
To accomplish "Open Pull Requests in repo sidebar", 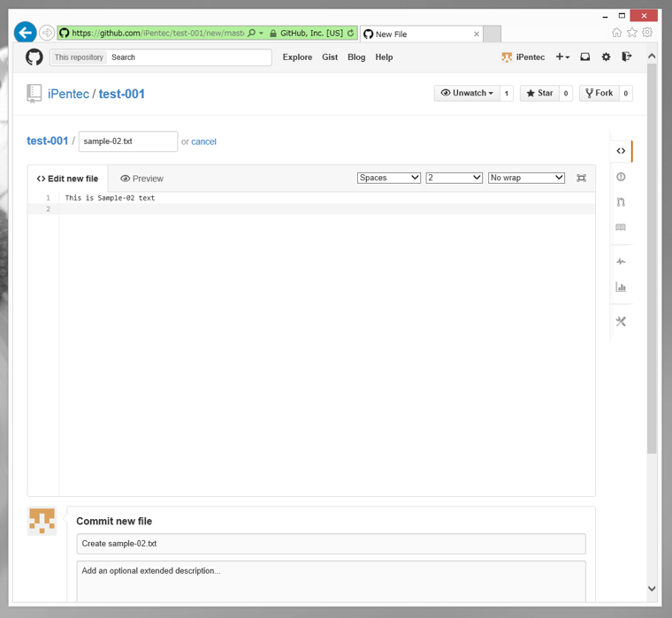I will (x=621, y=202).
